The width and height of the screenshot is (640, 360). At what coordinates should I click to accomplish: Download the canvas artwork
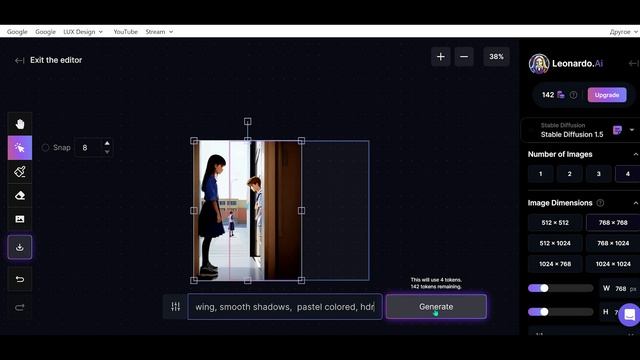[x=20, y=247]
